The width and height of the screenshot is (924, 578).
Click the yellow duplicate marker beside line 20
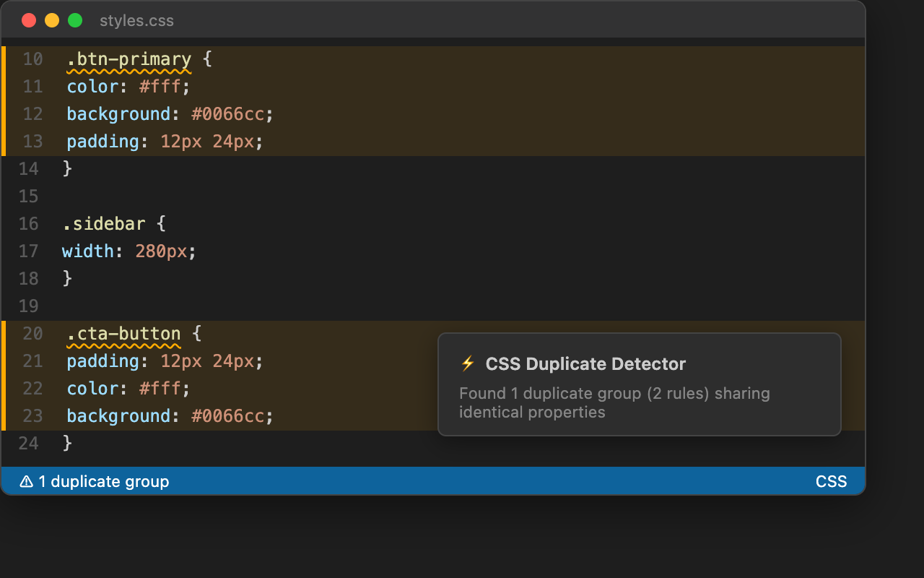click(x=3, y=374)
